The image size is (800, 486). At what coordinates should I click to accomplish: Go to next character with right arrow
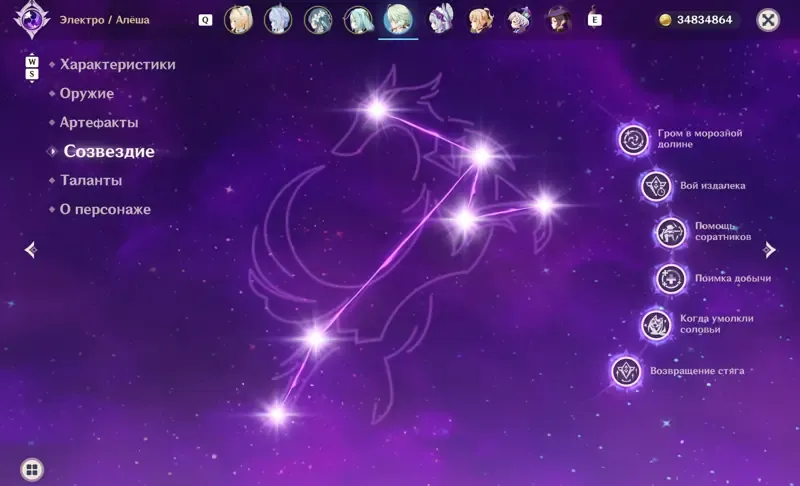(x=769, y=249)
